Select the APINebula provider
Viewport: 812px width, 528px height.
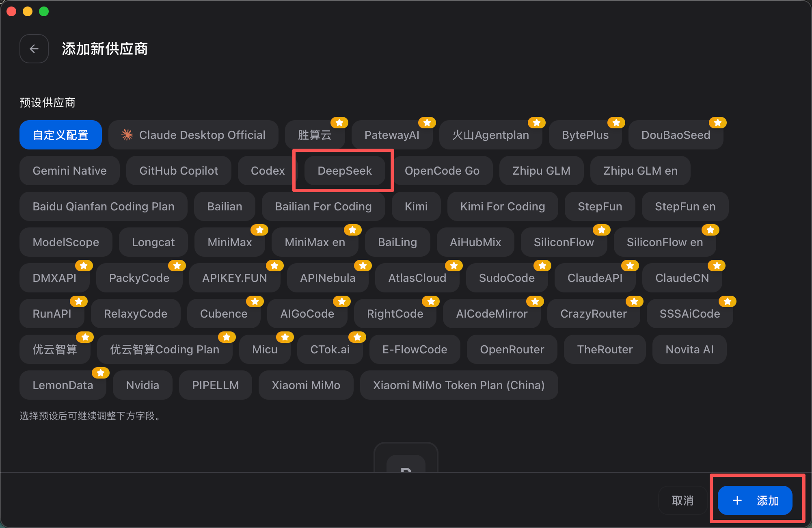pos(328,278)
